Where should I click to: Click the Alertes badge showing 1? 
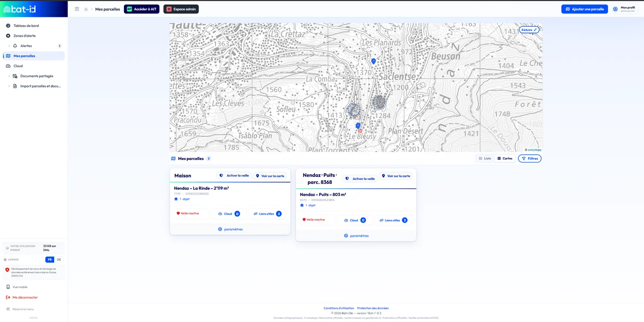[x=59, y=46]
